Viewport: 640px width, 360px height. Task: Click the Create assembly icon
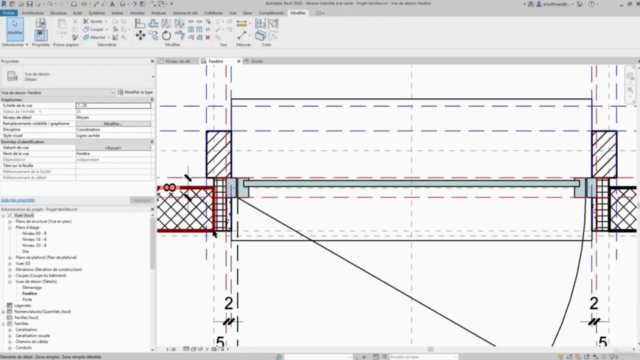(260, 23)
